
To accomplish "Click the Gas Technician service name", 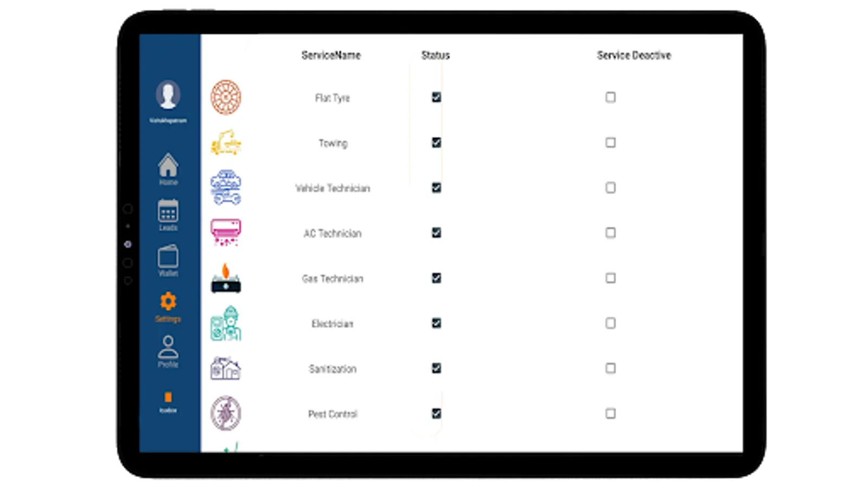I will (x=333, y=279).
